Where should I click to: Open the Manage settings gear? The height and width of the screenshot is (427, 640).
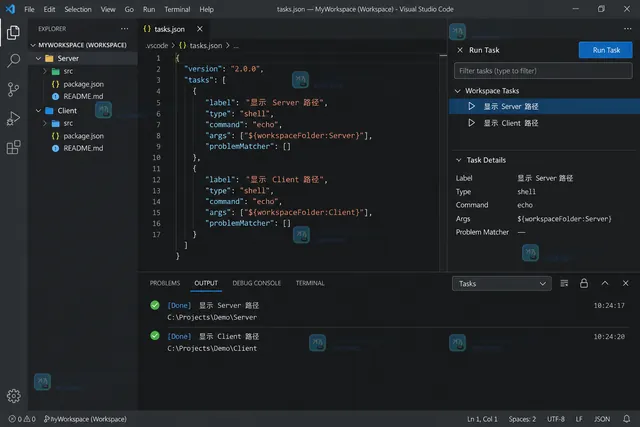click(13, 396)
